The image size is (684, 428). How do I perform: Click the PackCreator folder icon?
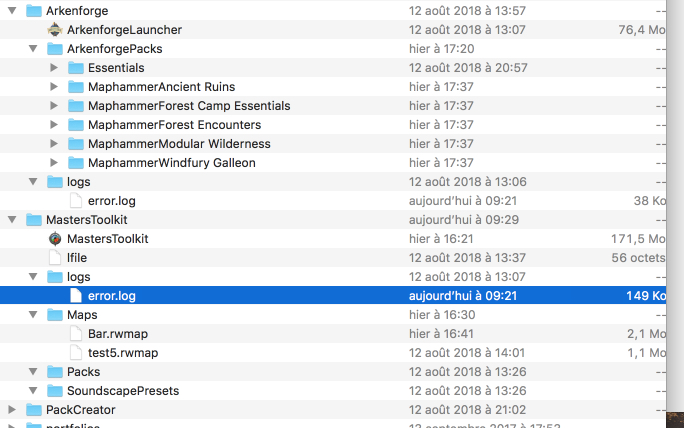click(34, 410)
